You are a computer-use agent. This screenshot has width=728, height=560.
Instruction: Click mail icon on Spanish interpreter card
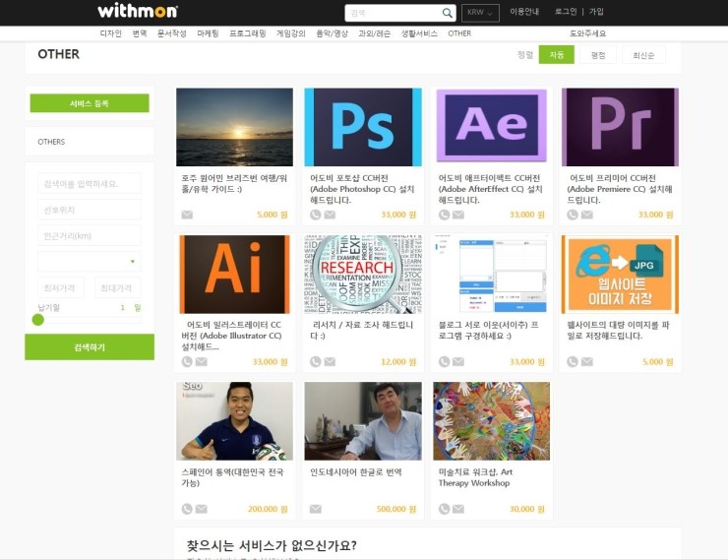pyautogui.click(x=201, y=509)
